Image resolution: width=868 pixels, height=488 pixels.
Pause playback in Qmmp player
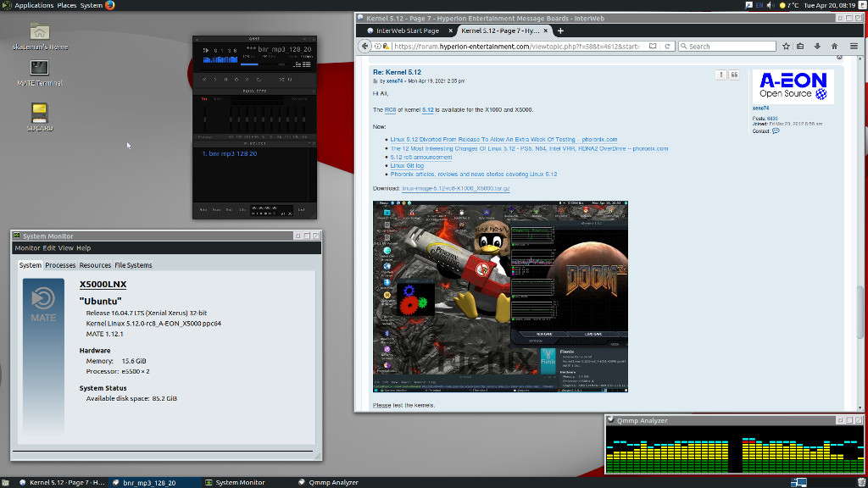click(x=225, y=80)
